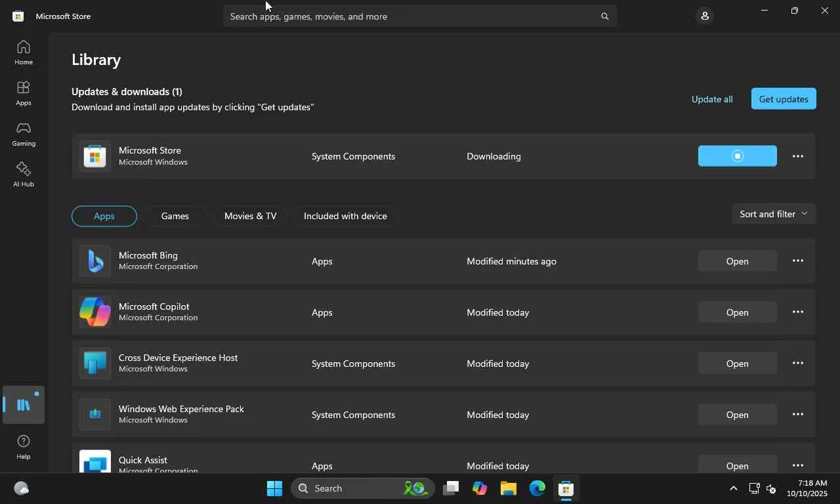Show hidden system tray icons
Image resolution: width=840 pixels, height=504 pixels.
734,488
